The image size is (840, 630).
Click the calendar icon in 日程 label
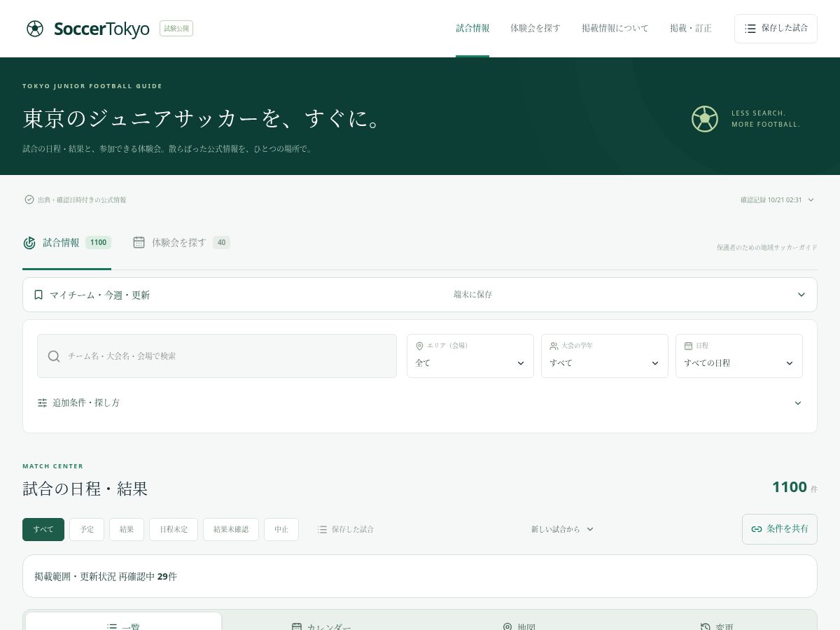pos(689,346)
